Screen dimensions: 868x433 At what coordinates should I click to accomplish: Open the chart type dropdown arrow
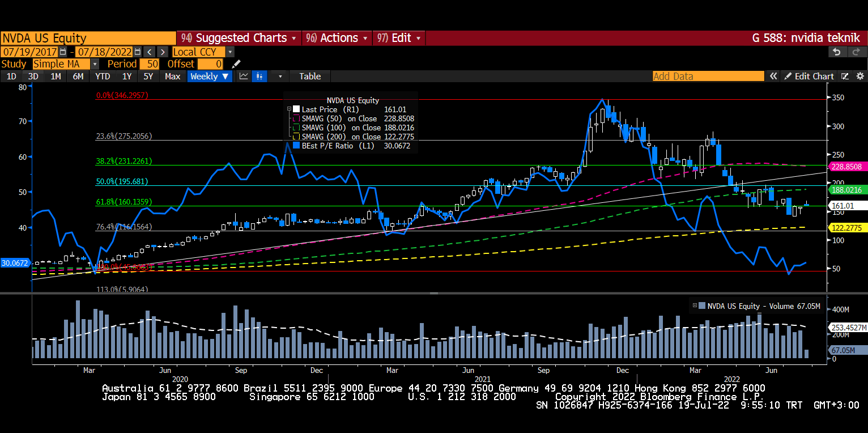click(279, 76)
